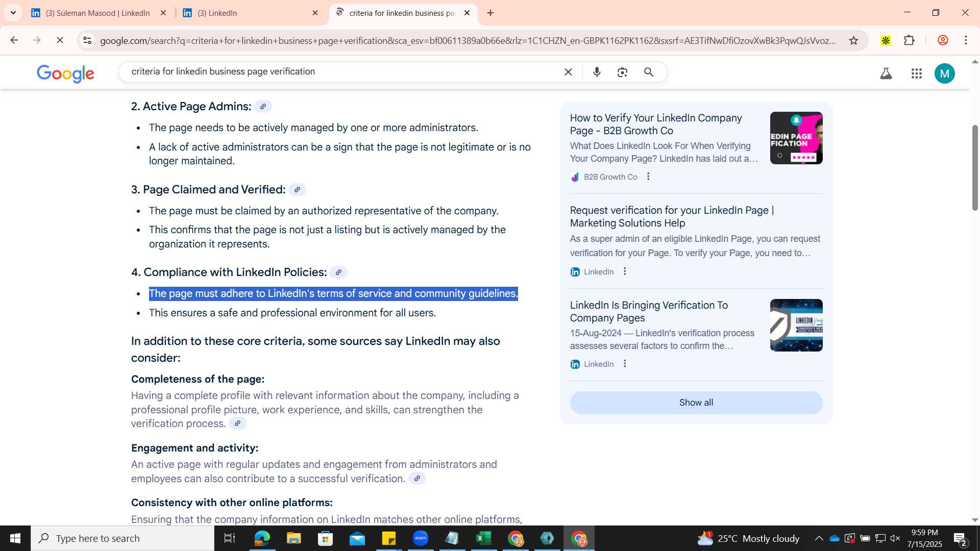Image resolution: width=980 pixels, height=551 pixels.
Task: Open the weather widget 25°C Mostly cloudy
Action: coord(748,538)
